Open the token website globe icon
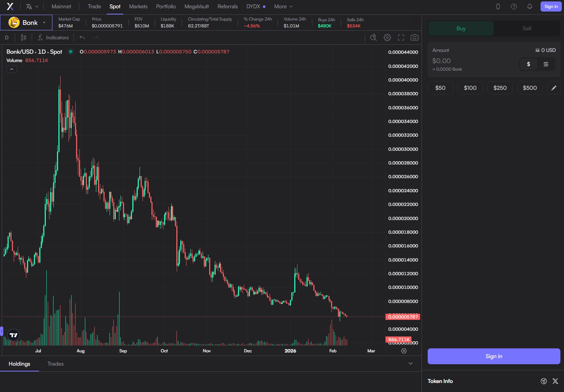 coord(544,381)
